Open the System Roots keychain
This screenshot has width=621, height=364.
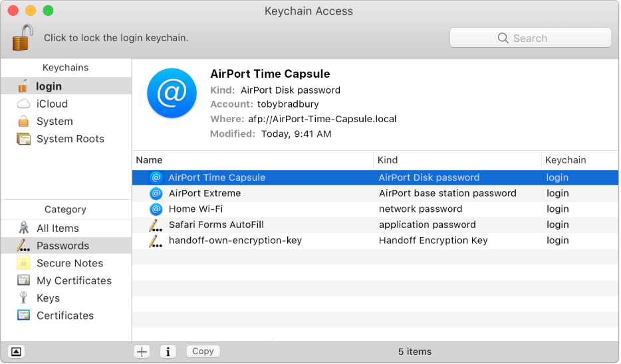(70, 139)
